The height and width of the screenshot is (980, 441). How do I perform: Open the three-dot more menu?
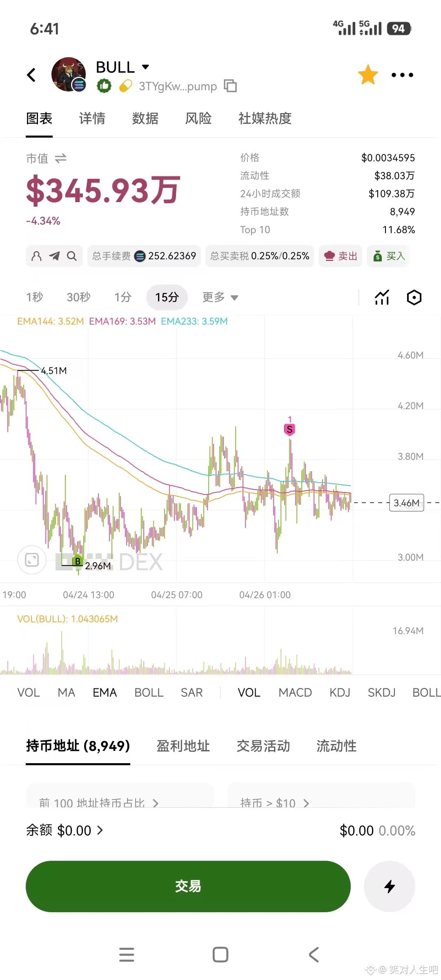[x=402, y=75]
